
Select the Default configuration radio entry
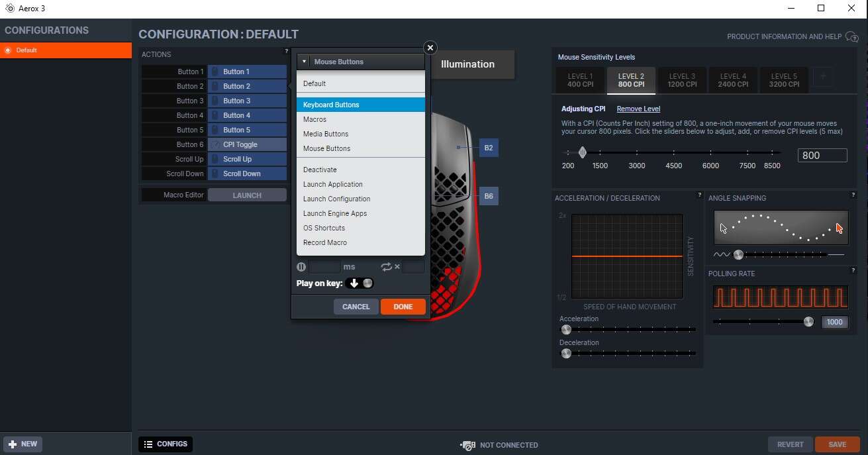[x=9, y=50]
